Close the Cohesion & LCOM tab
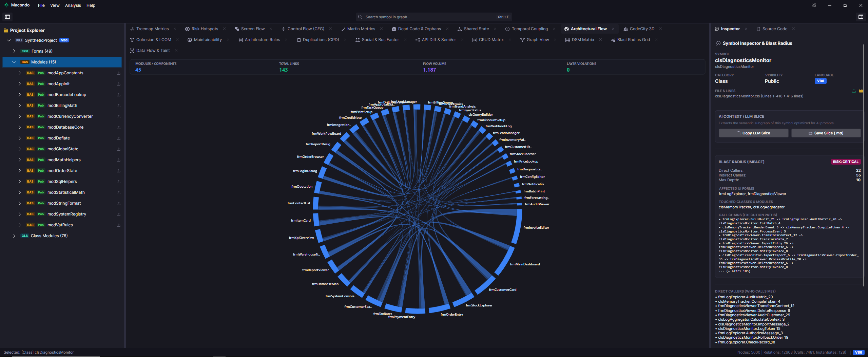Image resolution: width=868 pixels, height=357 pixels. (177, 40)
